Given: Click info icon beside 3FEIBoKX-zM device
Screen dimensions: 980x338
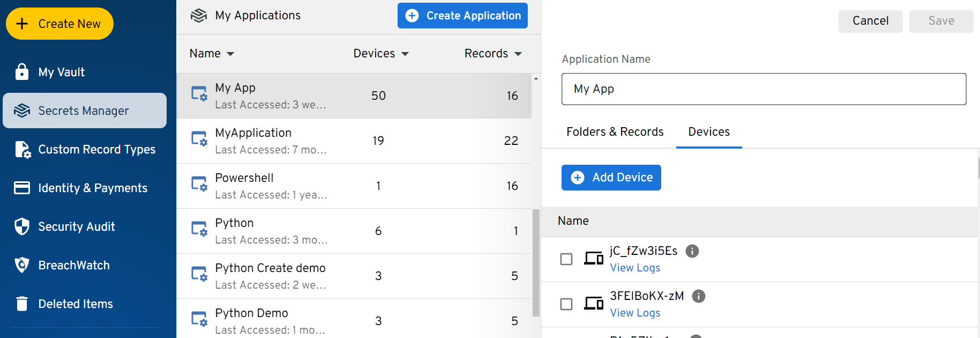Looking at the screenshot, I should tap(699, 296).
